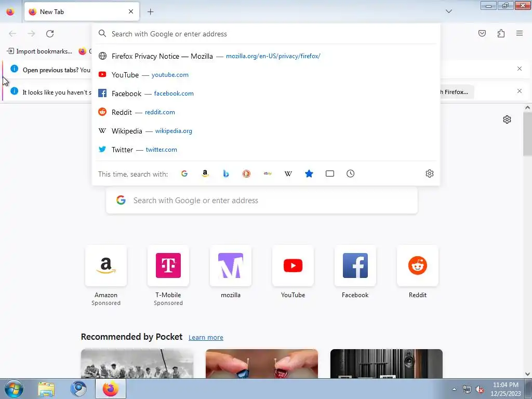This screenshot has height=399, width=532.
Task: Close the New Tab tab
Action: coord(131,11)
